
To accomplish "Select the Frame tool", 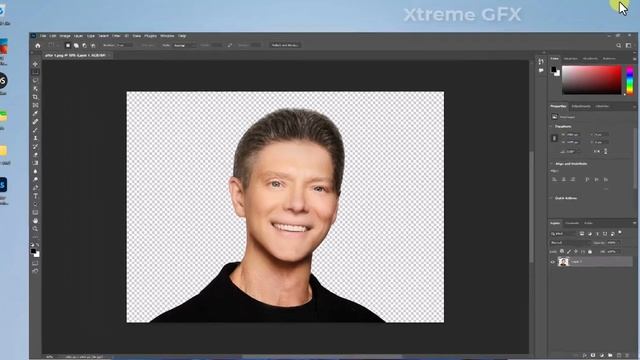I will pyautogui.click(x=36, y=105).
